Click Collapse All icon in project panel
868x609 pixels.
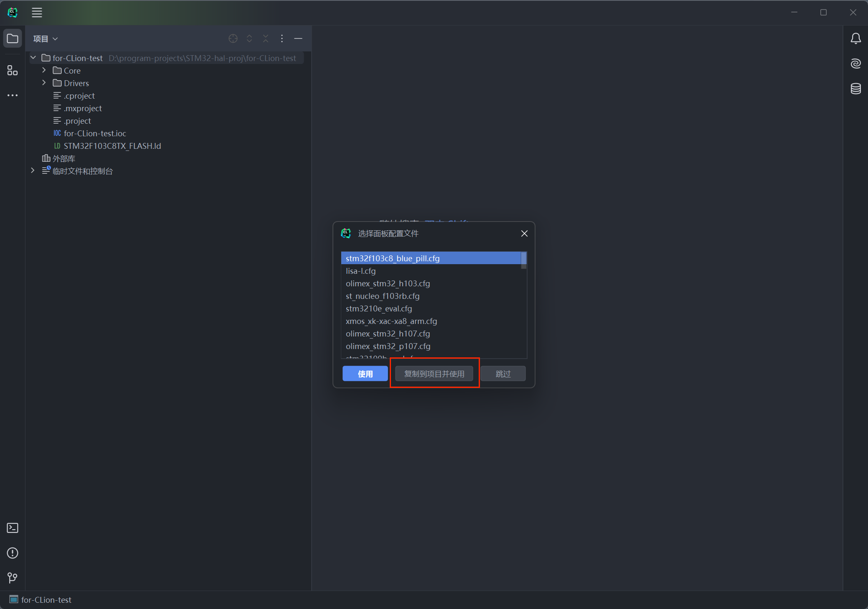click(x=266, y=38)
